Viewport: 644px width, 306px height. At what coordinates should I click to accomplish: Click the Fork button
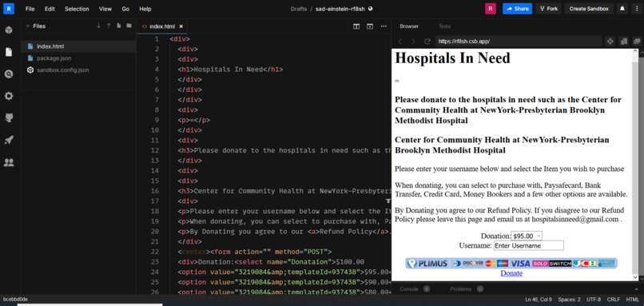(548, 9)
